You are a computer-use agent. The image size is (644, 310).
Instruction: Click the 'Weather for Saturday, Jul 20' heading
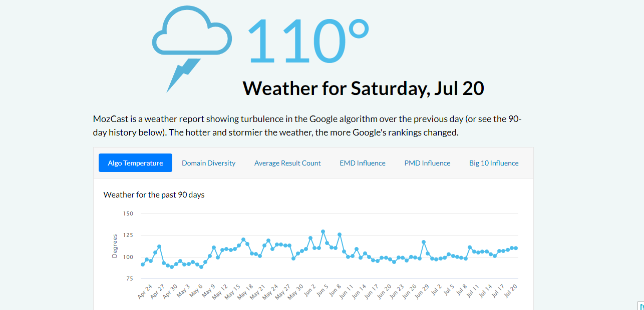(x=363, y=88)
